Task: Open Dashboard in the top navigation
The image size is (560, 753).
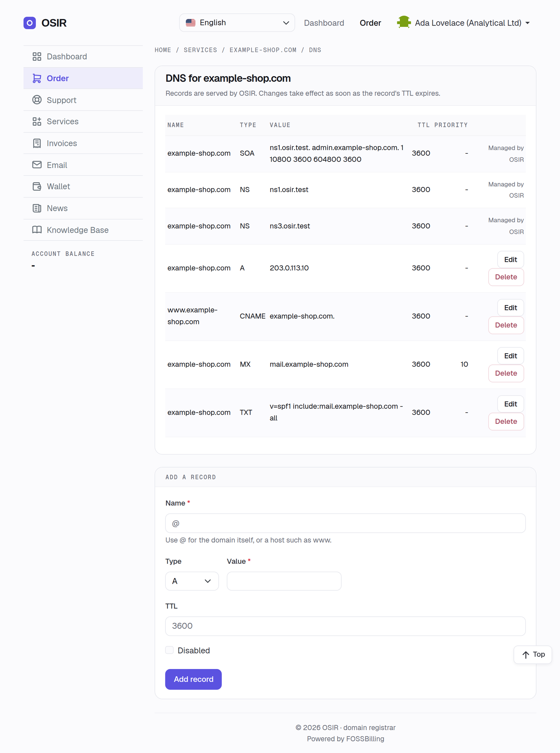Action: click(x=324, y=23)
